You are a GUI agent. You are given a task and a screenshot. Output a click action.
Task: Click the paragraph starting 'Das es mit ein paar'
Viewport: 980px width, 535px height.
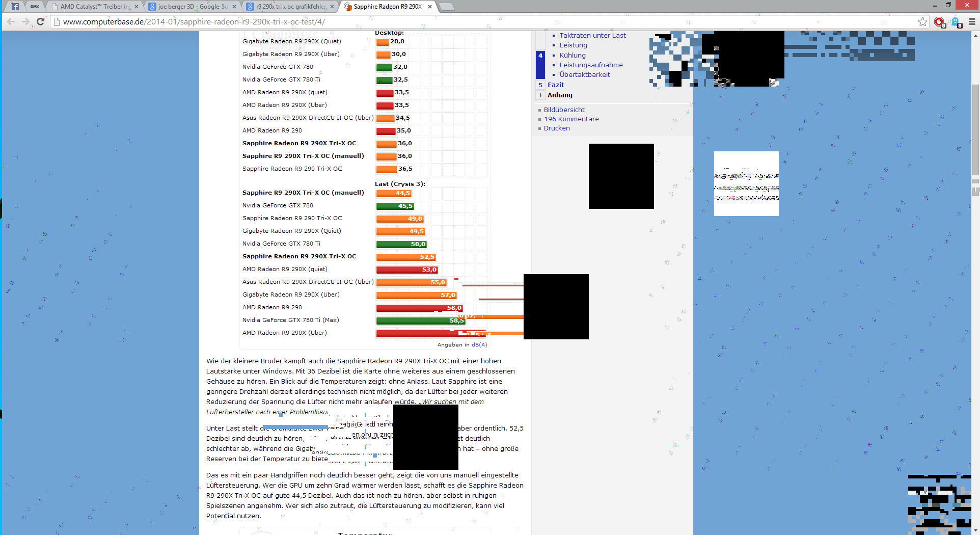coord(365,495)
